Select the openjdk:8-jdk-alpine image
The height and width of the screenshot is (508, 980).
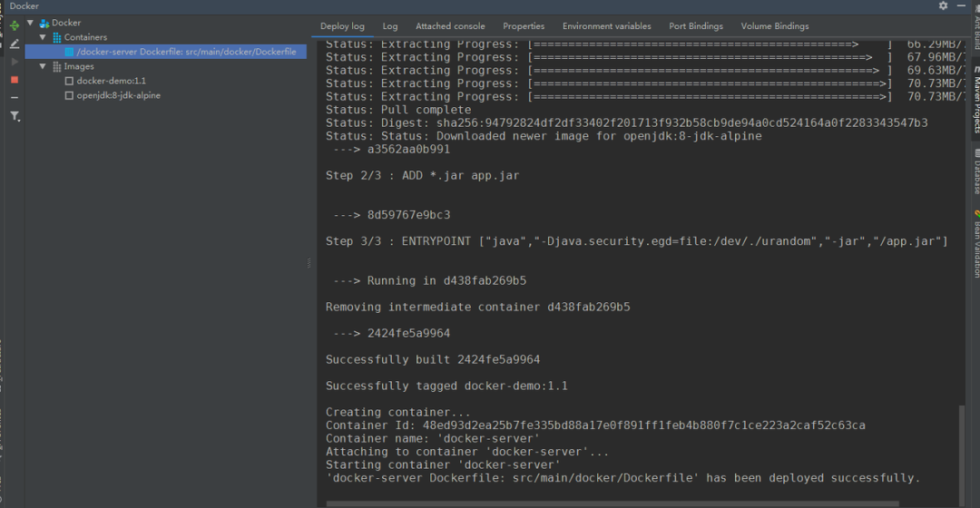[x=119, y=95]
